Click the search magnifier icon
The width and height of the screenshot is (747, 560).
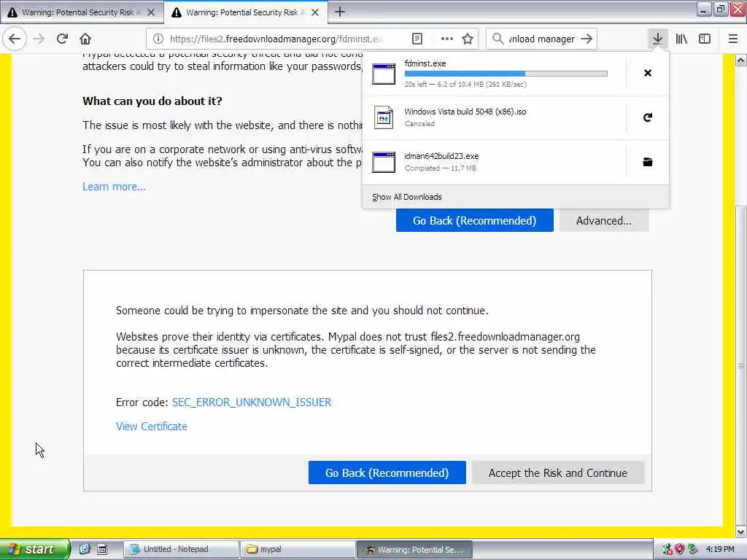pos(498,39)
